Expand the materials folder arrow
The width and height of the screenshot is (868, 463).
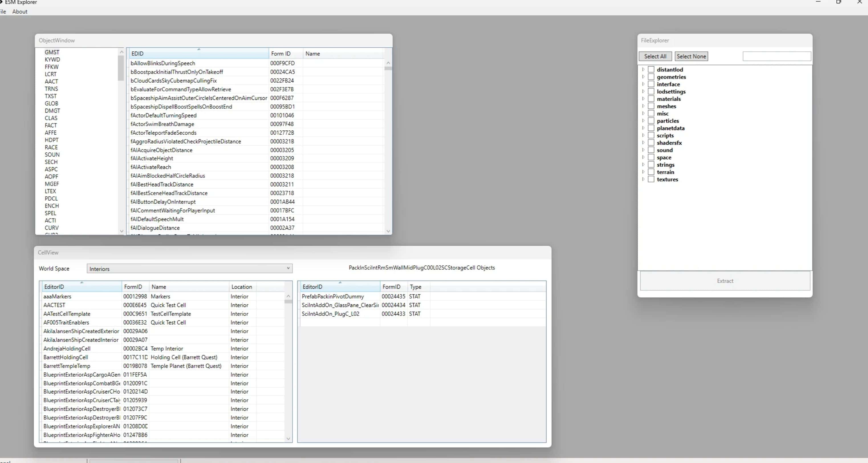643,99
